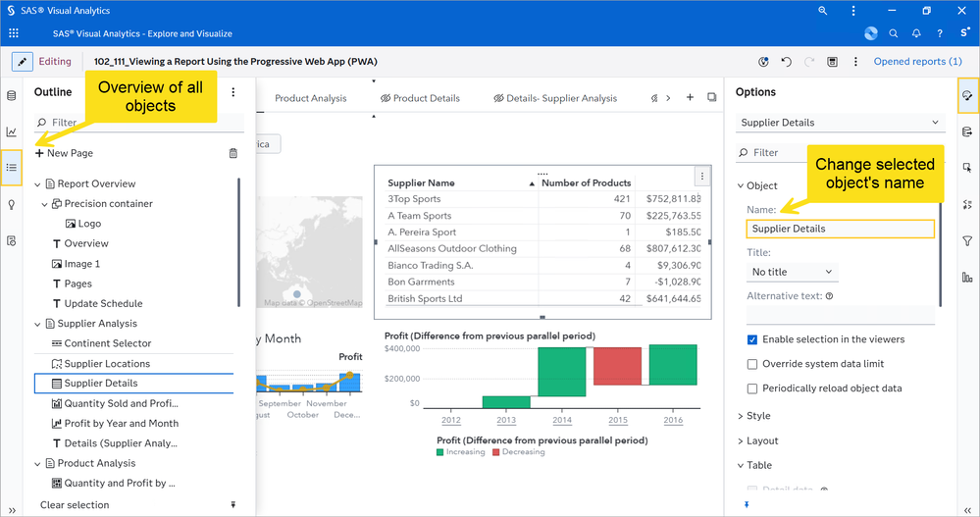Click the Editing pencil icon

tap(22, 61)
